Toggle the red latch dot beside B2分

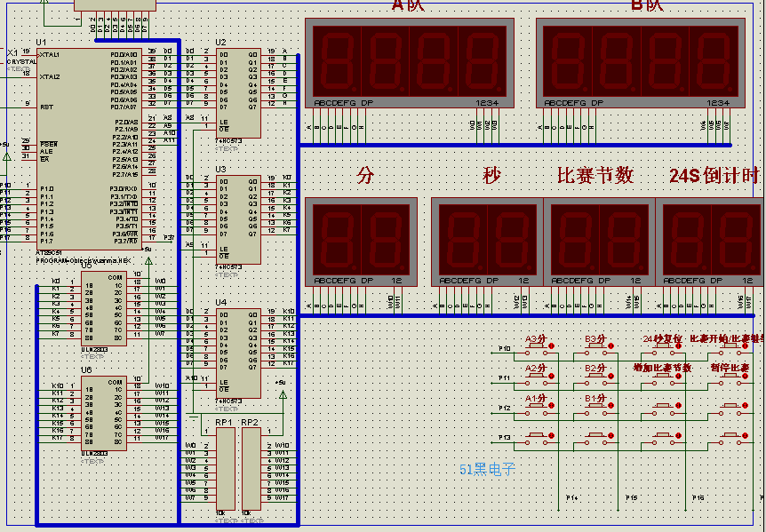click(x=610, y=377)
